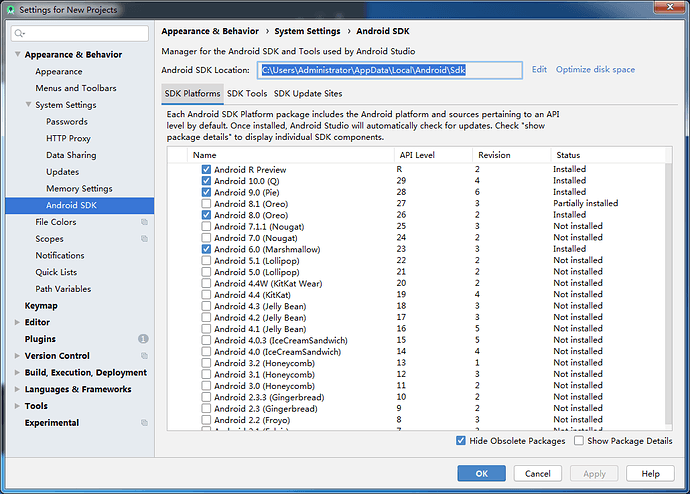Image resolution: width=690 pixels, height=494 pixels.
Task: Click the Edit link for SDK location
Action: [x=539, y=70]
